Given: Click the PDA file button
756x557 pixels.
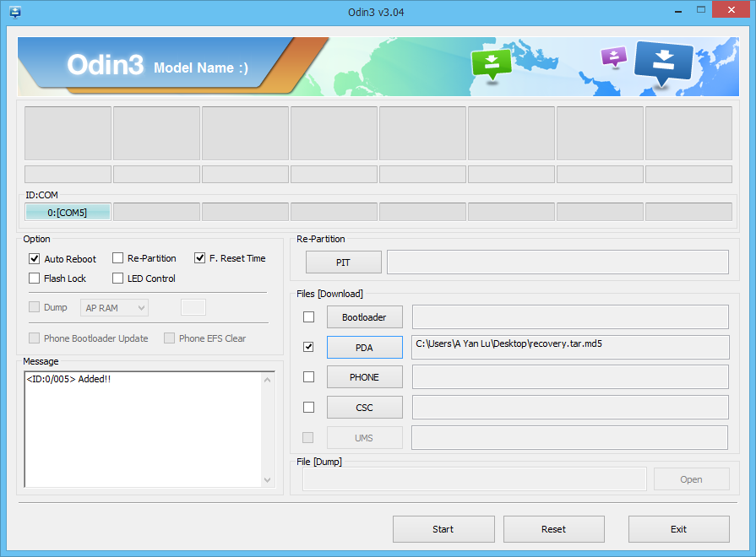Looking at the screenshot, I should (365, 348).
